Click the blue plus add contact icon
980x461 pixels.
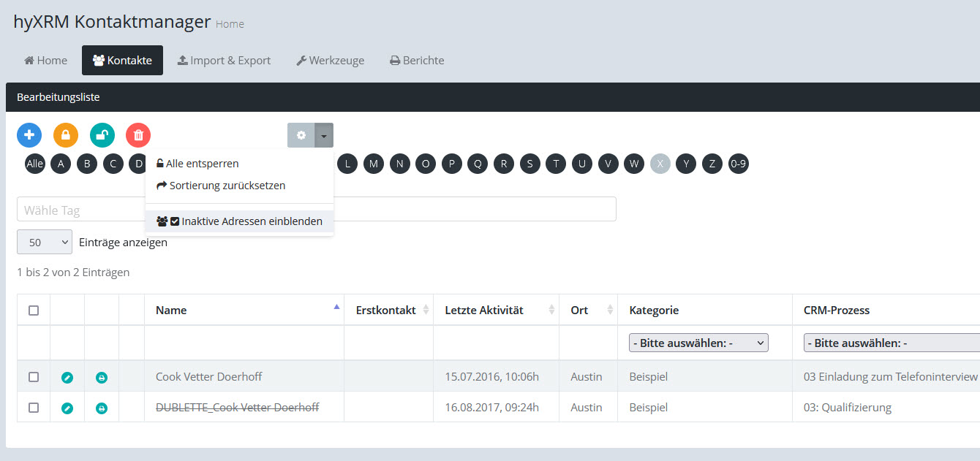(29, 135)
